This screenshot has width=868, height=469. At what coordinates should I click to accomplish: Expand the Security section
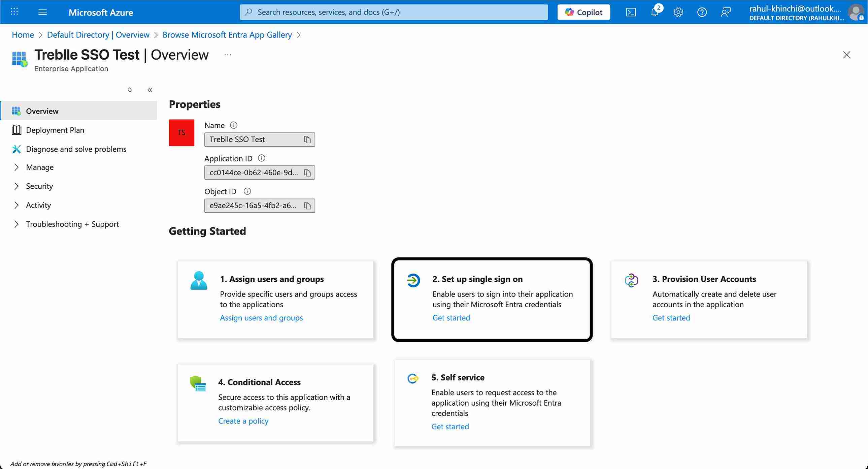pos(39,186)
